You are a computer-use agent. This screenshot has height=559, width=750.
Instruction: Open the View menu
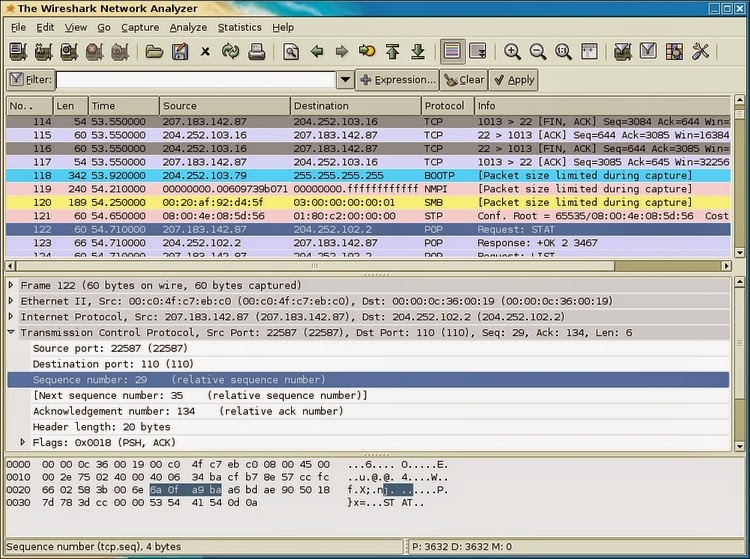pyautogui.click(x=76, y=27)
